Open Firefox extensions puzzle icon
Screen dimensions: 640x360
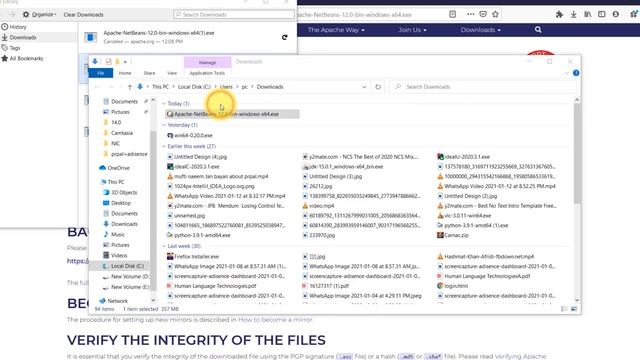point(559,14)
